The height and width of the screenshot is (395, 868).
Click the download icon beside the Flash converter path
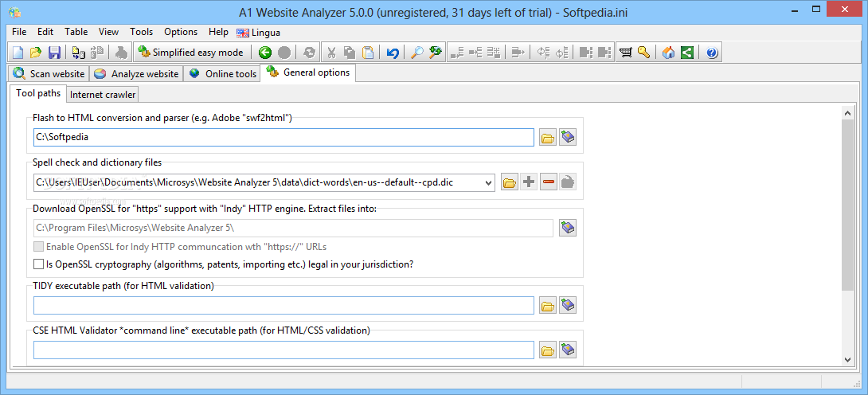568,138
